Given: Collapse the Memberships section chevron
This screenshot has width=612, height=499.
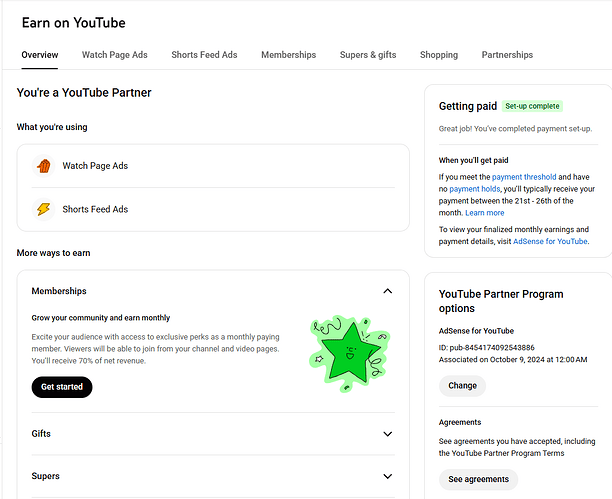Looking at the screenshot, I should (x=388, y=291).
